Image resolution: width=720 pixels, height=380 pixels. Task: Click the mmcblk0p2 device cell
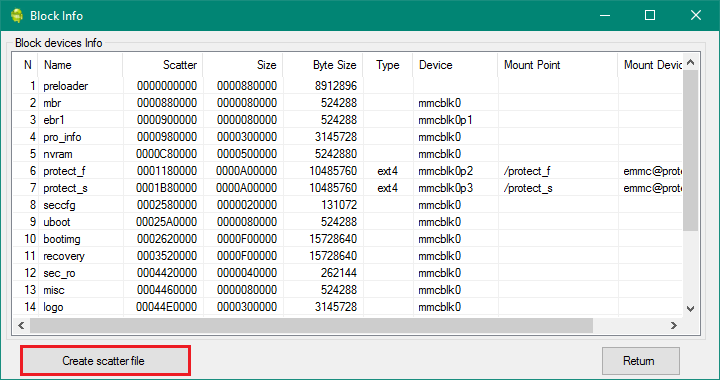point(445,171)
